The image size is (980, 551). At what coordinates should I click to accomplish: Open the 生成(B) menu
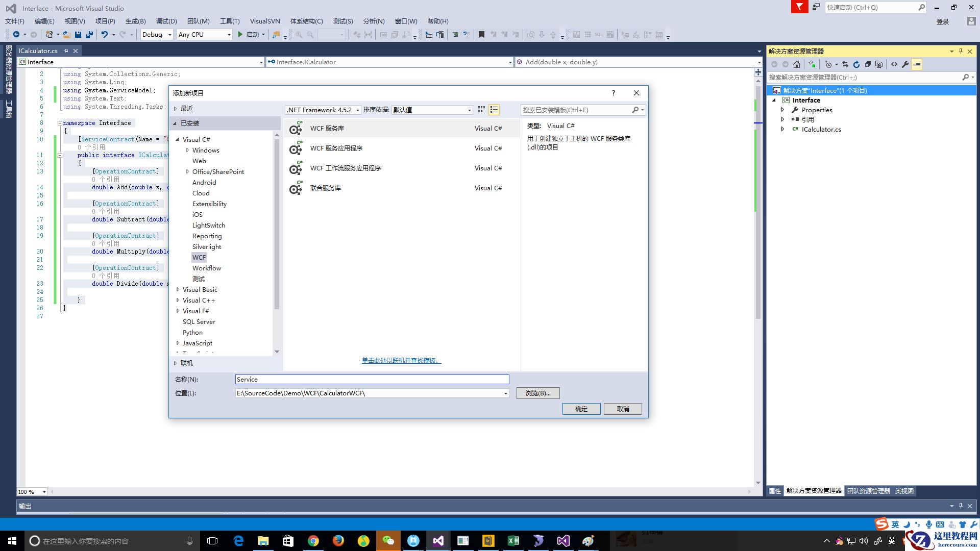click(x=135, y=21)
